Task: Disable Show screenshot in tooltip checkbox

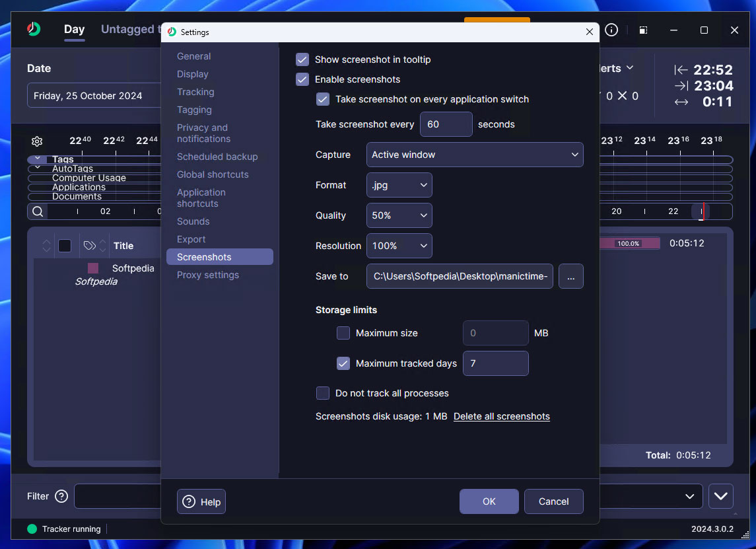Action: point(302,59)
